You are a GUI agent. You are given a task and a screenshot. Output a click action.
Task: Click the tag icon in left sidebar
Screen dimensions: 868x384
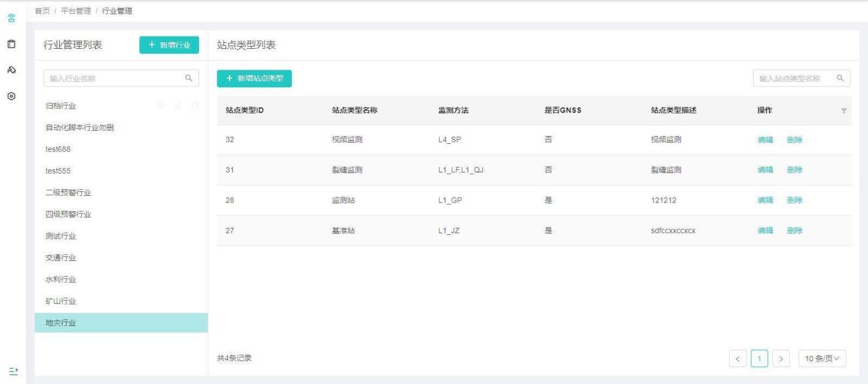pos(12,70)
